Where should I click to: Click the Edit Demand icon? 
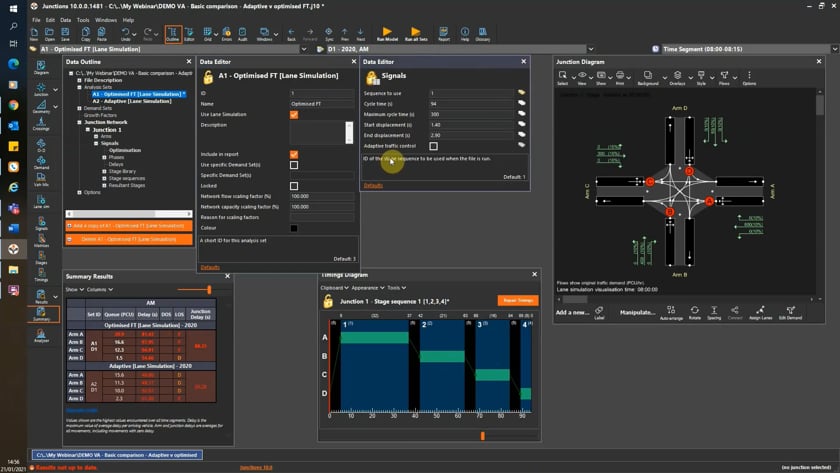790,312
